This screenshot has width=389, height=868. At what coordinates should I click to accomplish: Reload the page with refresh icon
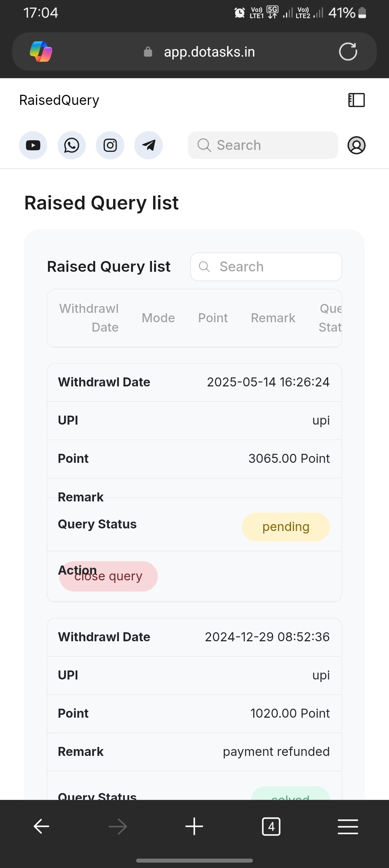(x=348, y=52)
